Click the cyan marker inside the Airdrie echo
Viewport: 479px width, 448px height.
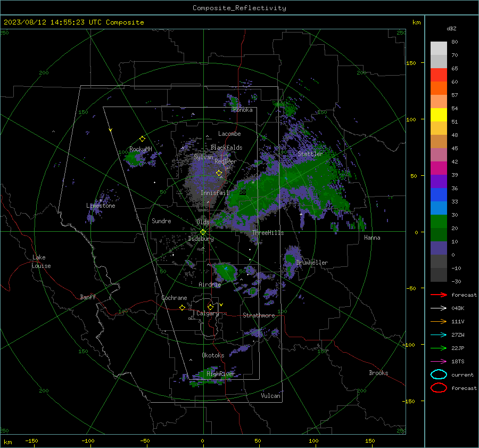click(226, 268)
